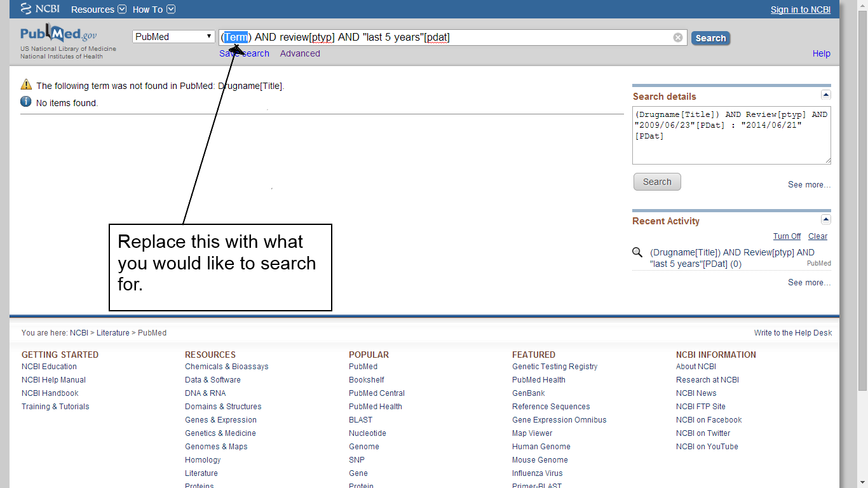Open Map Viewer

[532, 433]
